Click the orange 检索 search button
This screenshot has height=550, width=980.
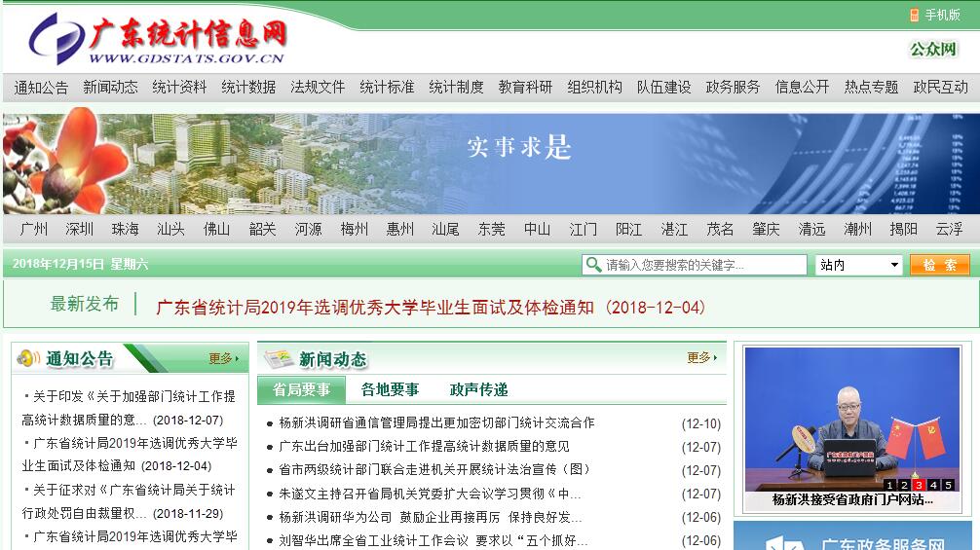pos(940,265)
